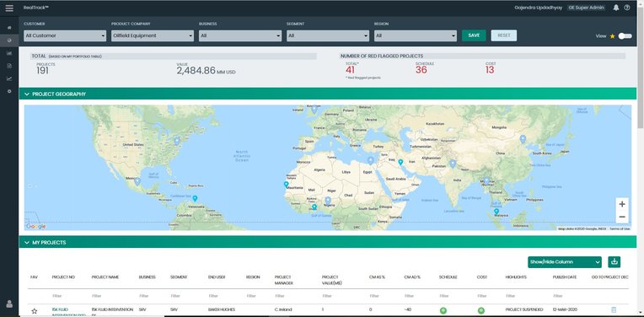Image resolution: width=644 pixels, height=317 pixels.
Task: Sort by the Project Name column header
Action: [x=105, y=277]
